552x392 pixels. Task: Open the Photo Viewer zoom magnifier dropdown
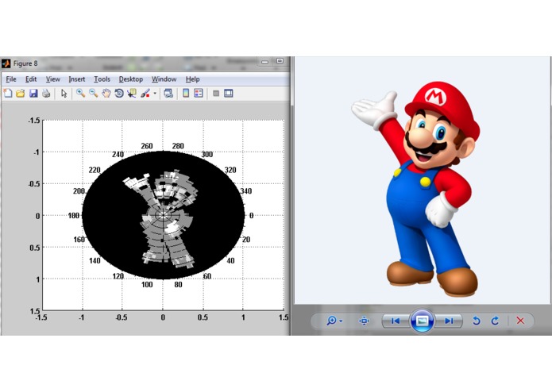(x=334, y=321)
